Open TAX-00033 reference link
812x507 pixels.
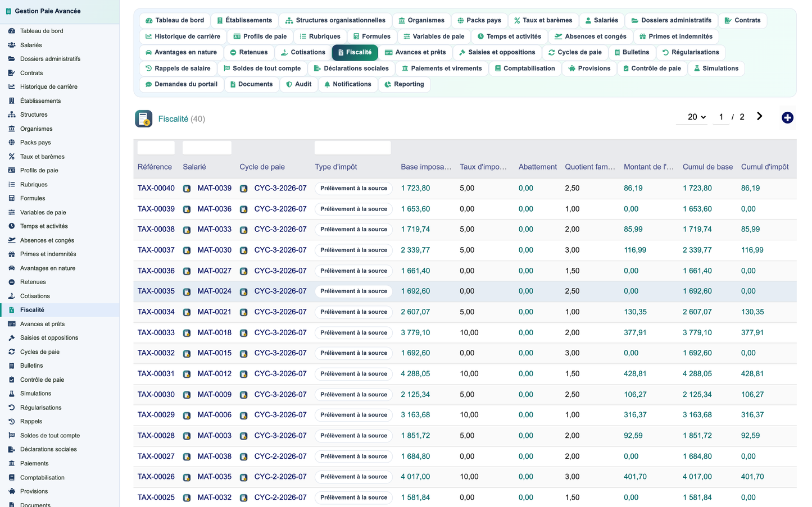pyautogui.click(x=156, y=332)
